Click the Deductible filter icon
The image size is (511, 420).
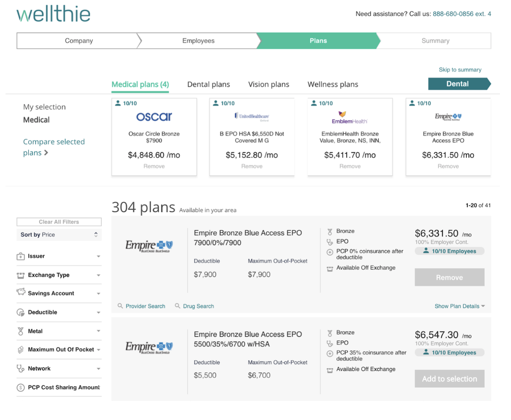coord(21,312)
